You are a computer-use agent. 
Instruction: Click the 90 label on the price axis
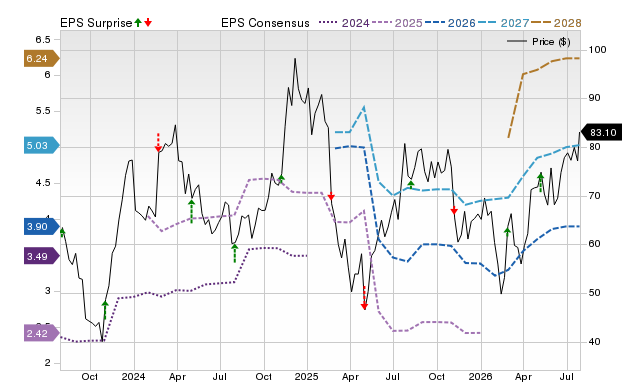pyautogui.click(x=594, y=98)
